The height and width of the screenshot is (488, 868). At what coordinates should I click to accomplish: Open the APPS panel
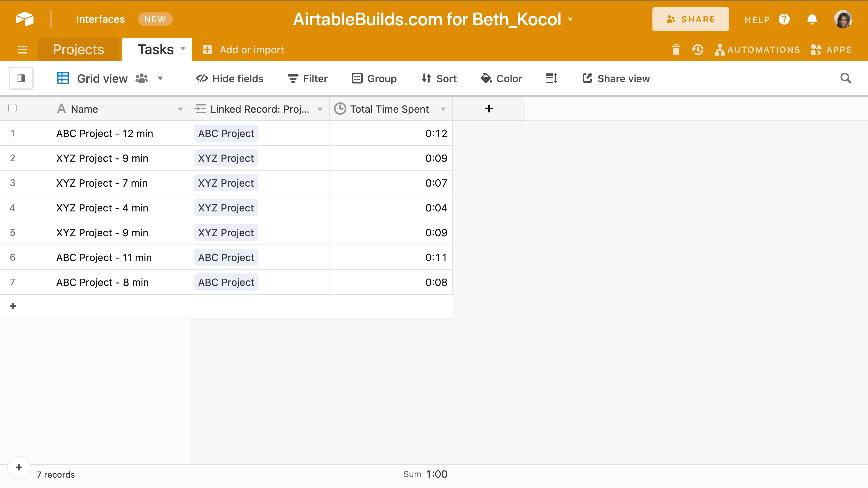(831, 50)
